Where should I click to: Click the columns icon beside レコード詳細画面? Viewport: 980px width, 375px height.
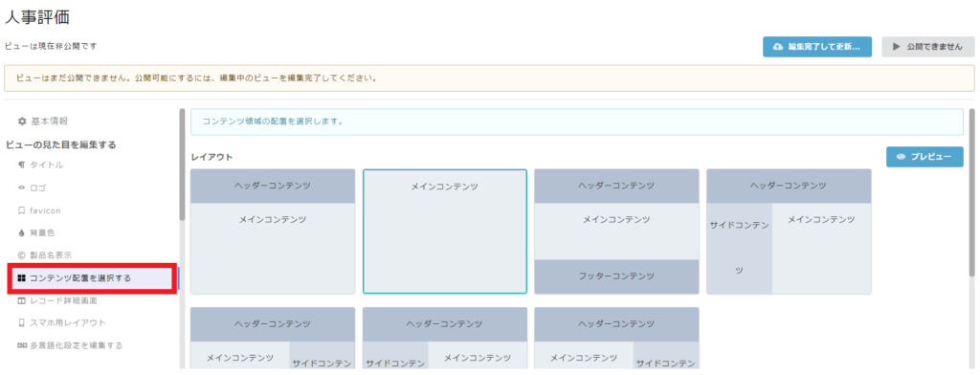(x=22, y=300)
